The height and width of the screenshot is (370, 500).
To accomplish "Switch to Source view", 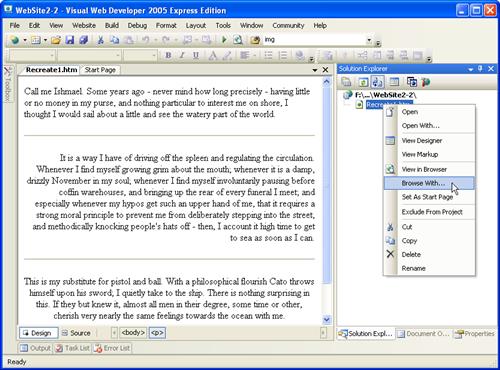I will pyautogui.click(x=76, y=333).
